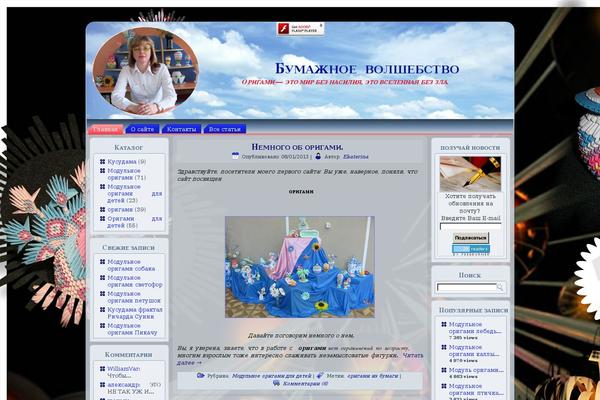
Task: Switch to the Контакты tab
Action: point(181,129)
